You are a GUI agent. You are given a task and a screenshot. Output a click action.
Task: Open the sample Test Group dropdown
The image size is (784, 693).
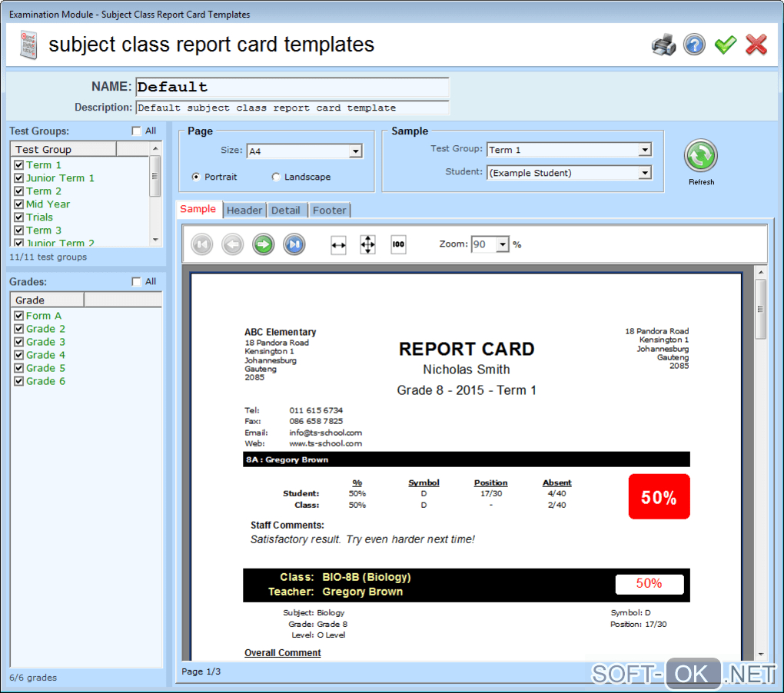tap(645, 149)
